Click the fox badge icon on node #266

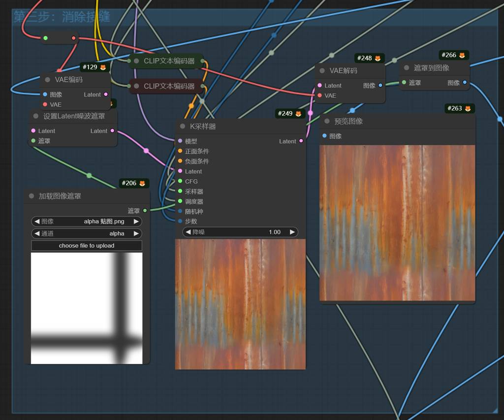(x=462, y=55)
